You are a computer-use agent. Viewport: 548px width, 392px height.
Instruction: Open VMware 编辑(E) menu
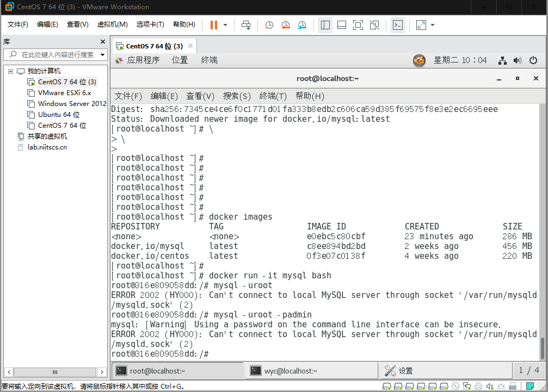point(47,24)
